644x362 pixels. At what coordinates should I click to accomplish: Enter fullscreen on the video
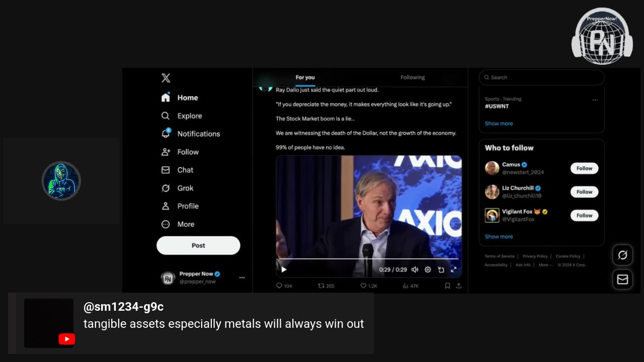pyautogui.click(x=453, y=269)
